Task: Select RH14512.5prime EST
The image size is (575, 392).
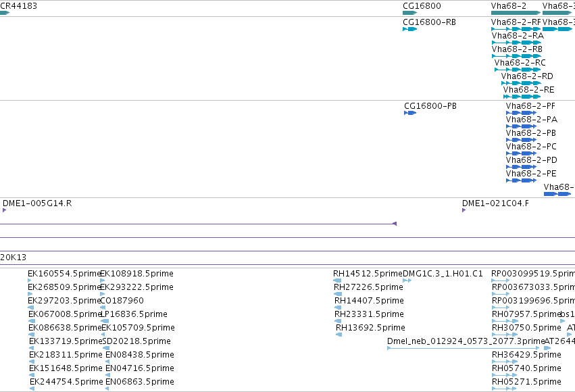Action: click(x=337, y=280)
